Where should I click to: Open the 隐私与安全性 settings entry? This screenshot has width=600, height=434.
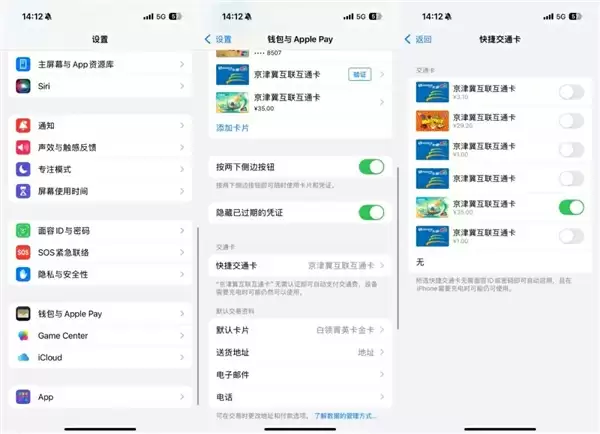point(100,274)
